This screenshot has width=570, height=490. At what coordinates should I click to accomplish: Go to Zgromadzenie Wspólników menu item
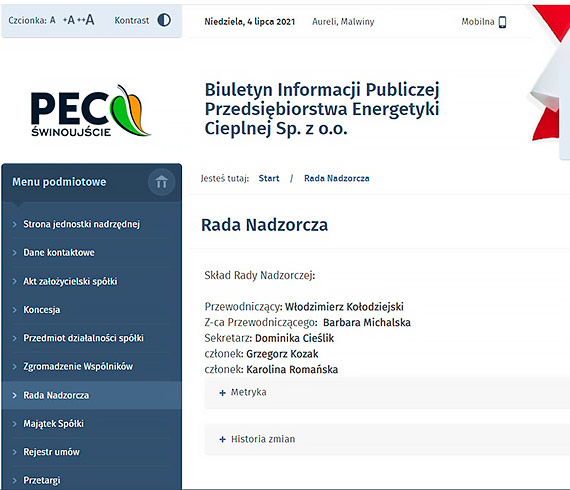coord(78,366)
